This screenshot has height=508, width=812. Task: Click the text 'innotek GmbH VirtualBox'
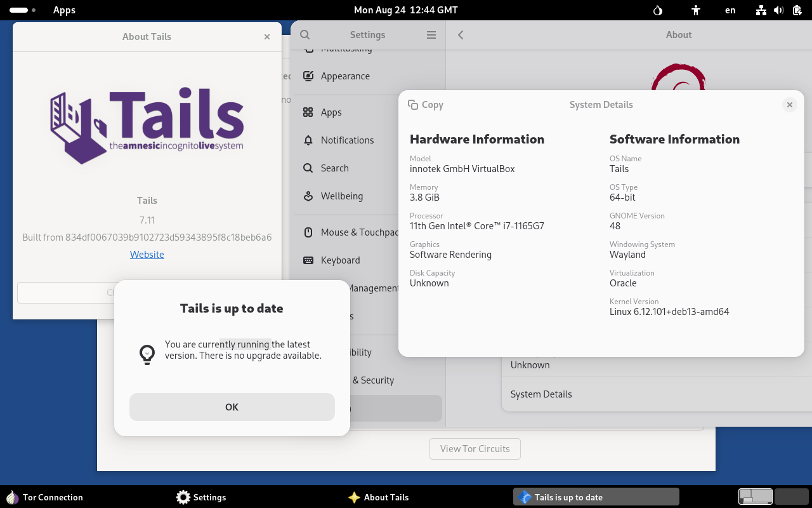pyautogui.click(x=462, y=169)
